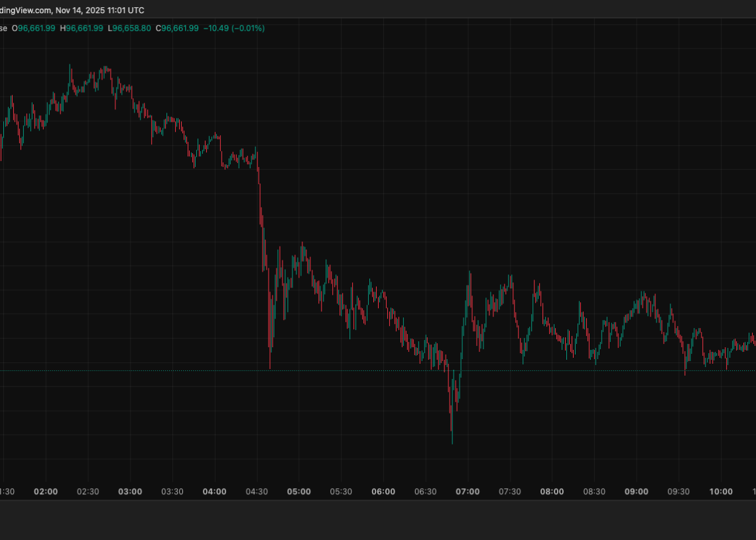The height and width of the screenshot is (540, 756).
Task: Click the 02:00 time axis label
Action: (x=45, y=492)
